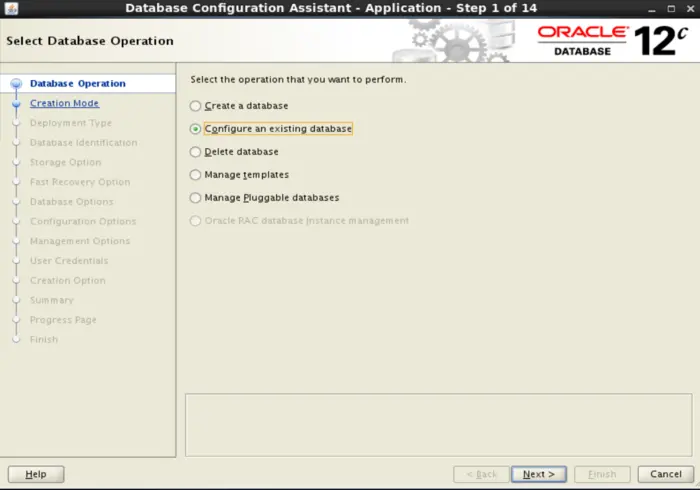Select the Database Operation step

coord(78,83)
